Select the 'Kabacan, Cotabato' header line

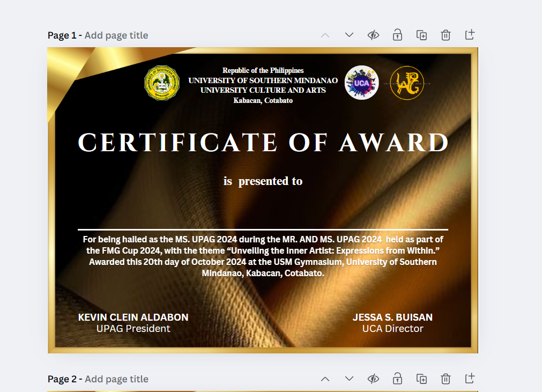click(x=263, y=101)
